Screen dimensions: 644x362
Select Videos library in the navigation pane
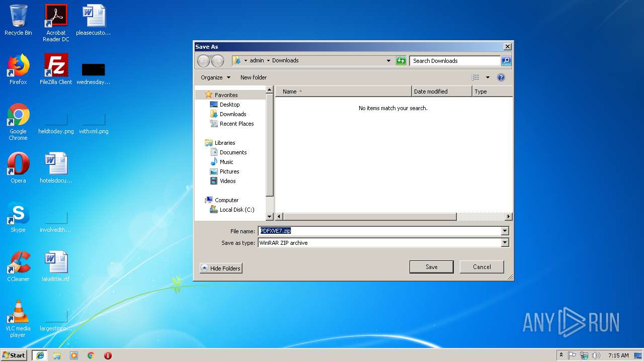coord(227,181)
